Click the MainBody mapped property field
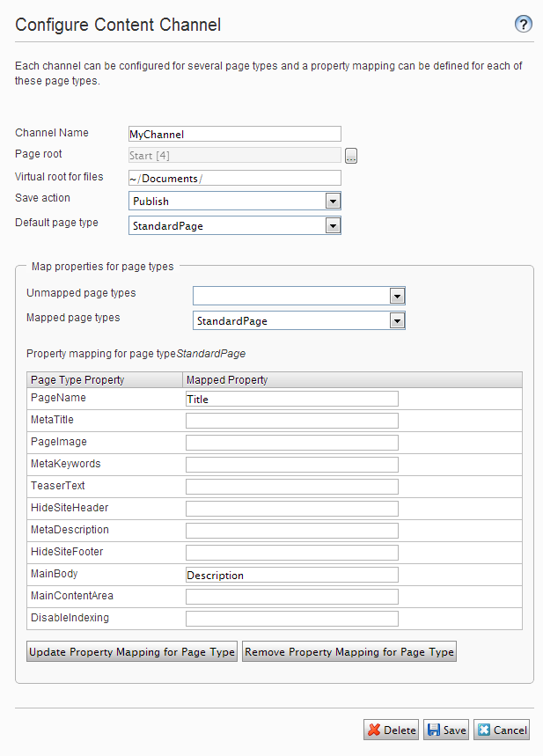 [x=291, y=575]
